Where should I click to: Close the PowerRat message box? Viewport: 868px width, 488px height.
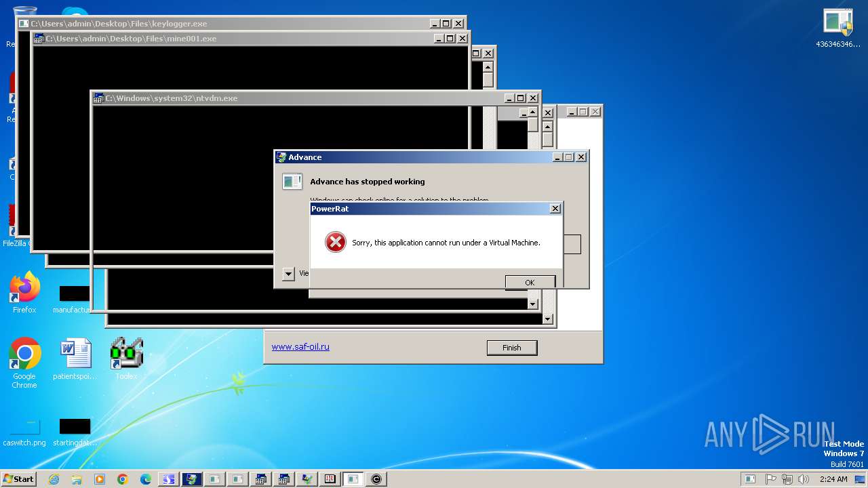(x=555, y=209)
